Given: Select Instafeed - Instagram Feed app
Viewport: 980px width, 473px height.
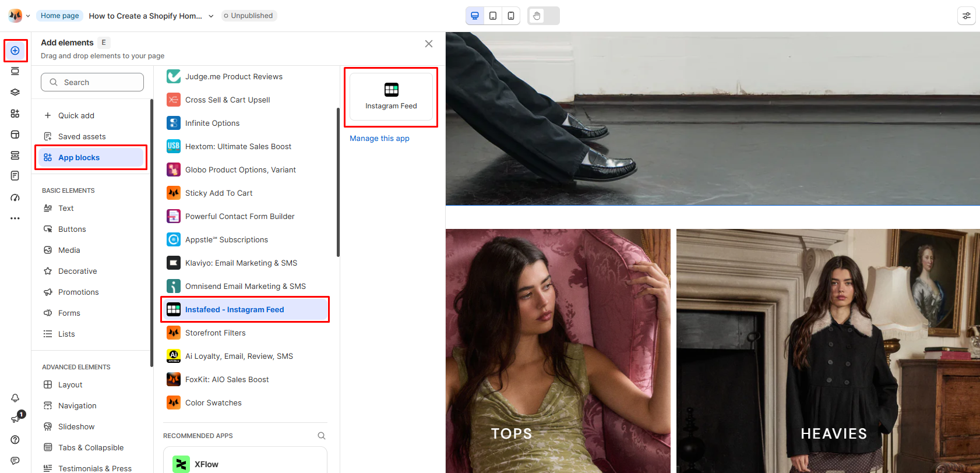Looking at the screenshot, I should 245,309.
